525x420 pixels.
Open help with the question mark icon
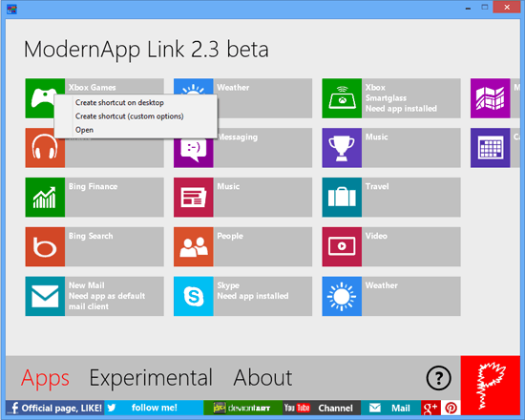(439, 378)
